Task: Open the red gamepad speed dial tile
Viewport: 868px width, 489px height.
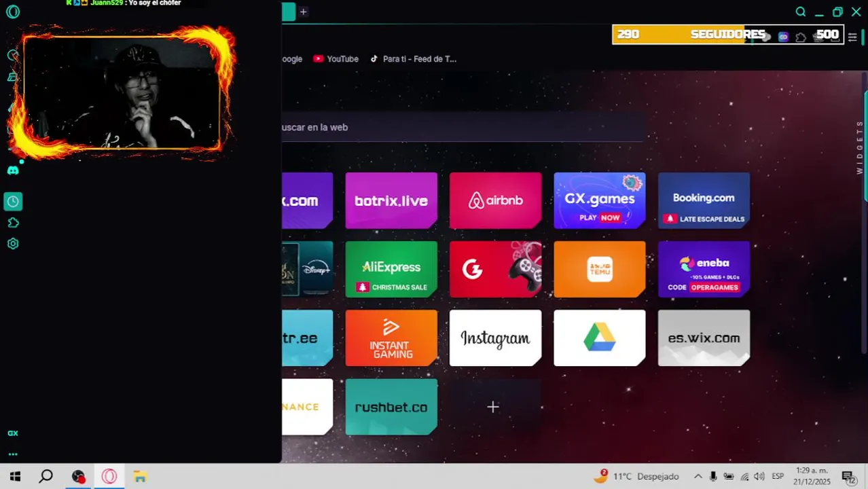Action: click(496, 269)
